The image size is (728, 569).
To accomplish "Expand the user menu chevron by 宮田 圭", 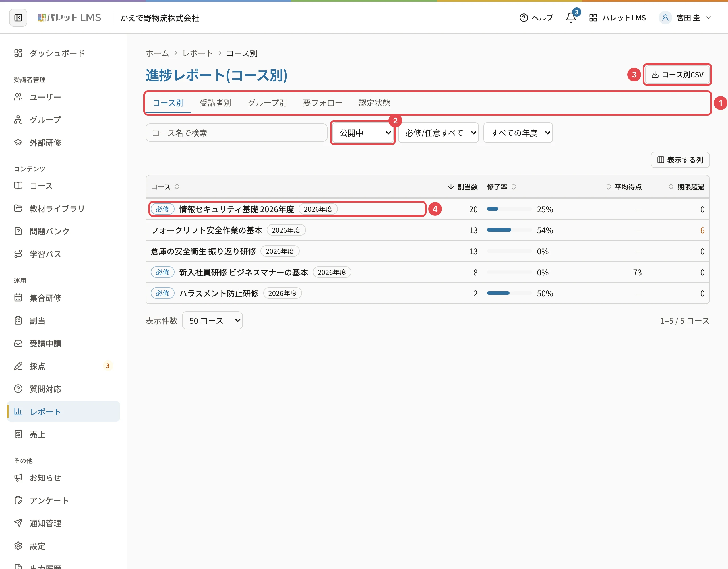I will 709,18.
